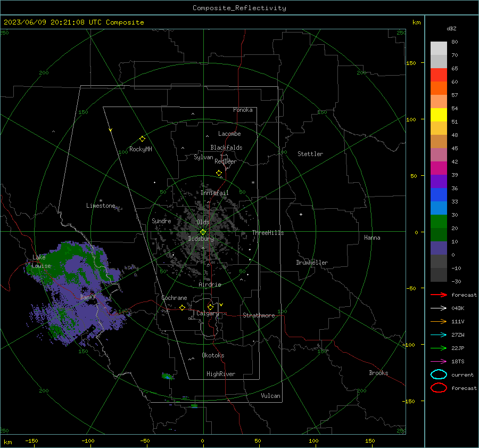
Task: Click the asterisk marker above Limestone
Action: click(x=101, y=201)
